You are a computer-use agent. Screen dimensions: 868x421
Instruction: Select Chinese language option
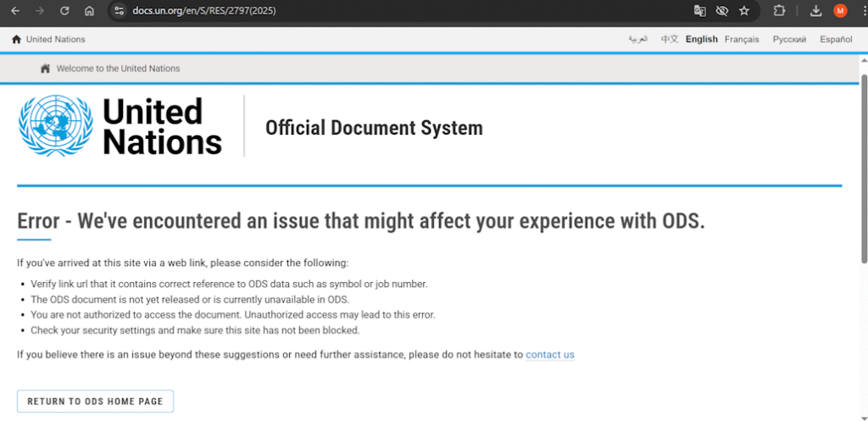tap(670, 39)
